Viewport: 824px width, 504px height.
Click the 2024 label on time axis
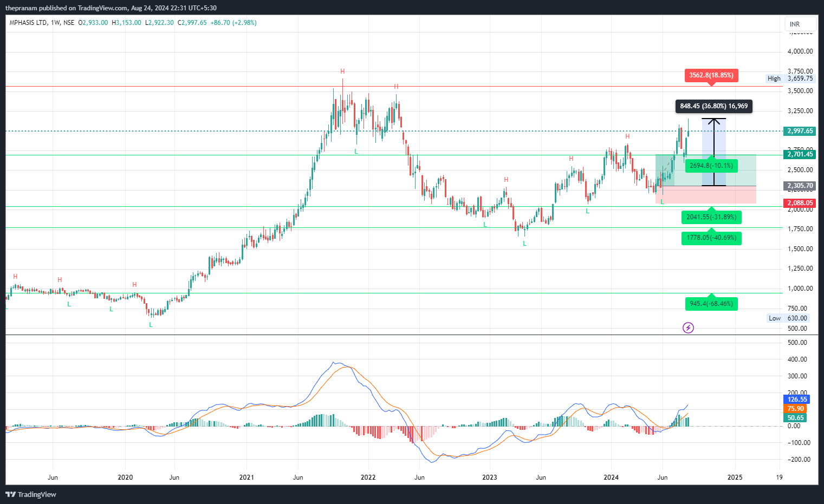[611, 477]
